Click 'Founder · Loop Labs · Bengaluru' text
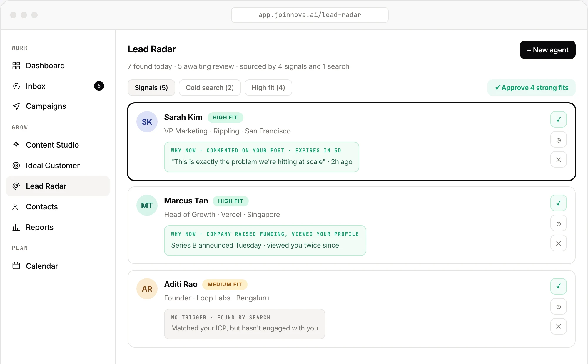This screenshot has width=588, height=364. (x=216, y=298)
